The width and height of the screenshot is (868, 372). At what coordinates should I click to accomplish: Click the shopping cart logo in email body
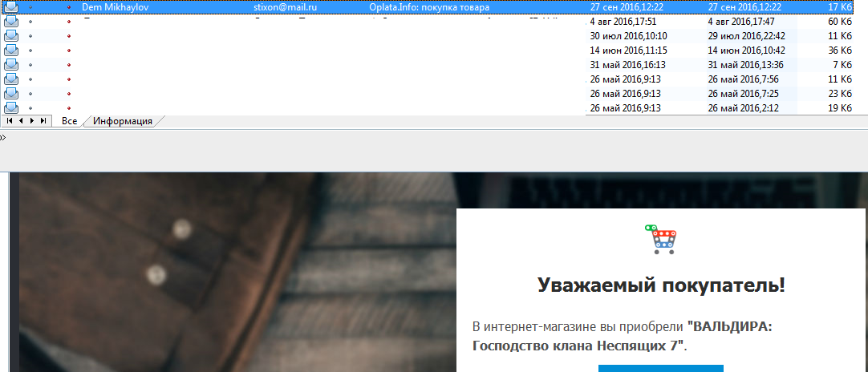point(660,240)
